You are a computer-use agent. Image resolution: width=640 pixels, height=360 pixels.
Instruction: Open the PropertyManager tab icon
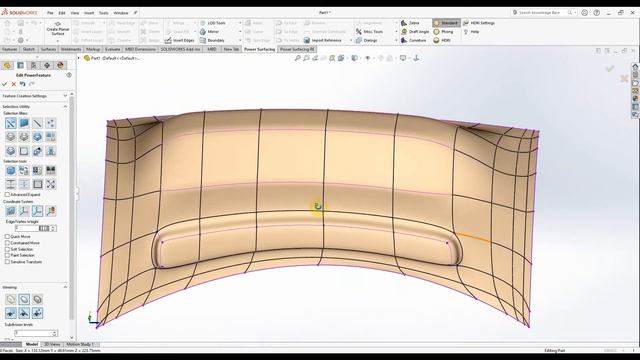coord(20,65)
